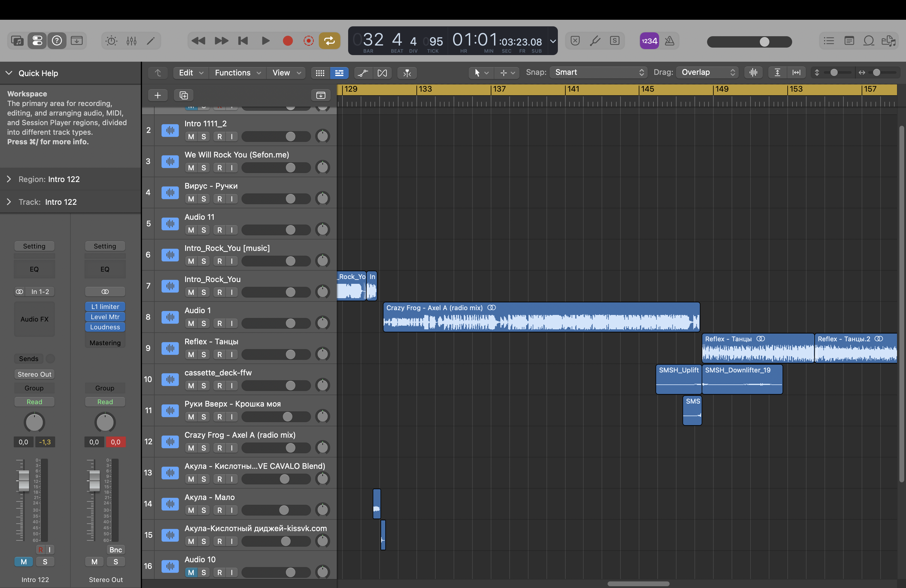Viewport: 906px width, 588px height.
Task: Select the Crazy Frog - Axel A region
Action: pos(541,317)
